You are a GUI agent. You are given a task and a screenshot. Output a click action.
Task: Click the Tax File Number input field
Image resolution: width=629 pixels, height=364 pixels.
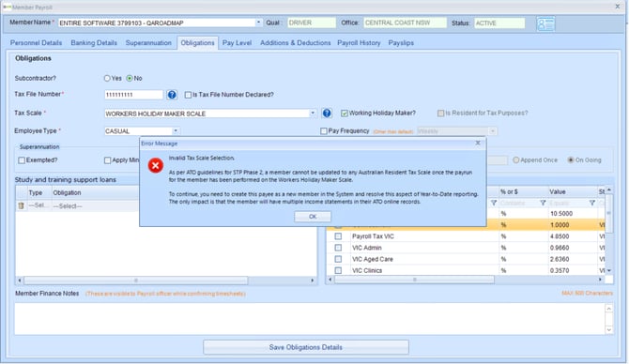coord(133,95)
